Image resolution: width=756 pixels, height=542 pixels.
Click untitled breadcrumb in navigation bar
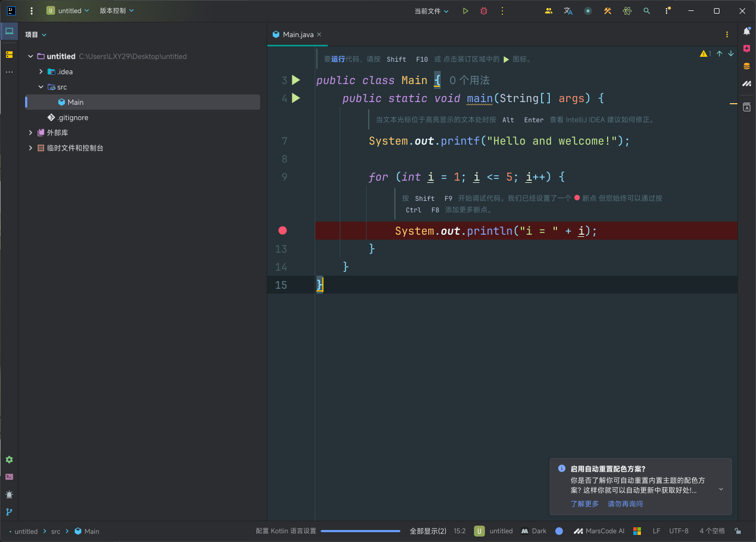[26, 531]
